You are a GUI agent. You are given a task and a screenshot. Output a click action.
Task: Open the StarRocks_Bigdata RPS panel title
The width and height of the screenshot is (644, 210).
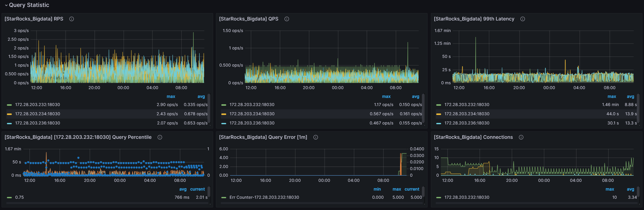(34, 19)
